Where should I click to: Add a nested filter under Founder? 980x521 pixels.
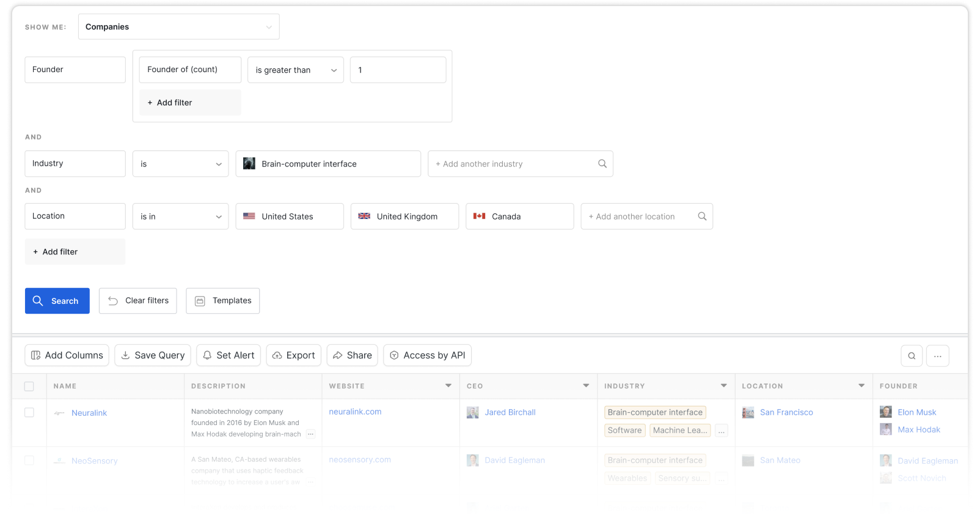[190, 103]
